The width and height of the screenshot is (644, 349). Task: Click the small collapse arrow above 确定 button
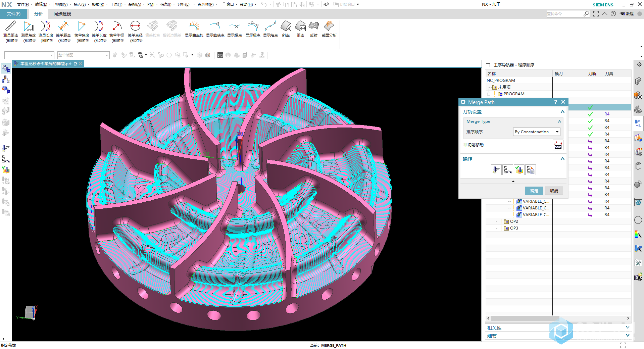(x=513, y=181)
